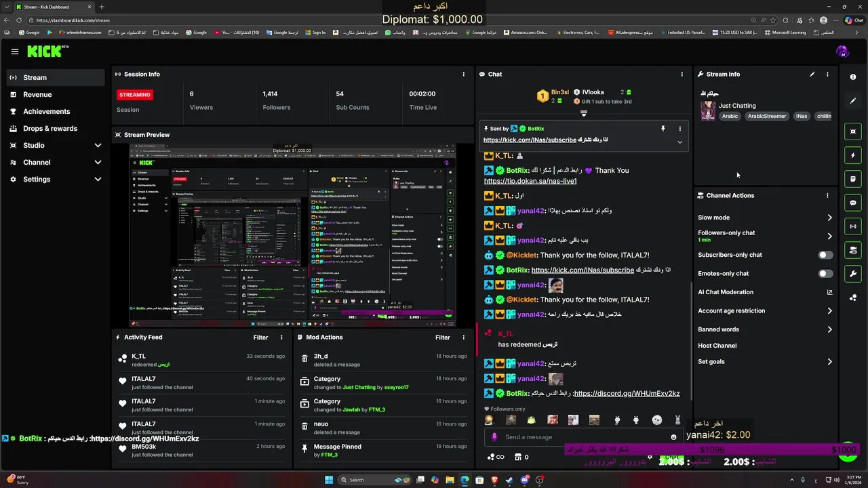Open the emoji picker in the message box
The height and width of the screenshot is (488, 868).
tap(673, 437)
